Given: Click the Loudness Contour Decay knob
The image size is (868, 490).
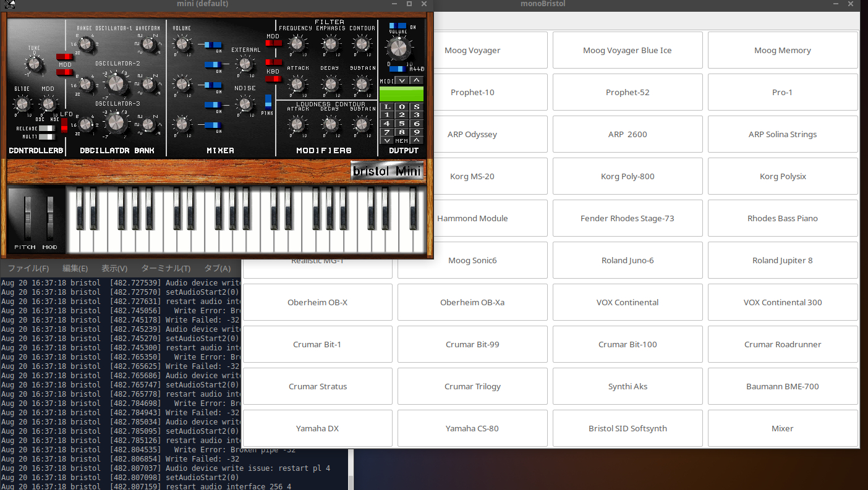Looking at the screenshot, I should [330, 125].
